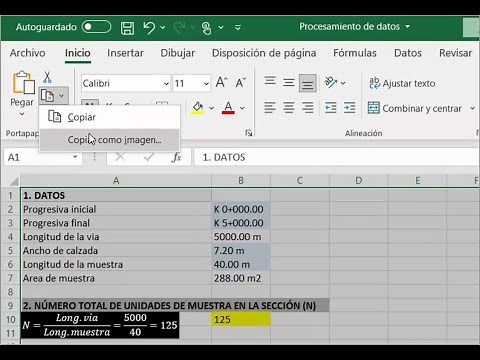Viewport: 480px width, 360px height.
Task: Align cell text to the right
Action: point(307,108)
